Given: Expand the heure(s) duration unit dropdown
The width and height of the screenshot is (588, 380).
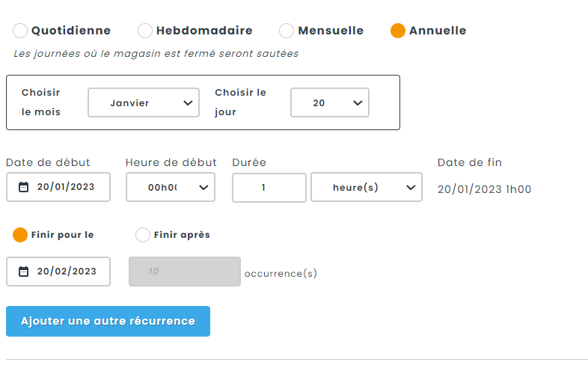Looking at the screenshot, I should point(366,188).
